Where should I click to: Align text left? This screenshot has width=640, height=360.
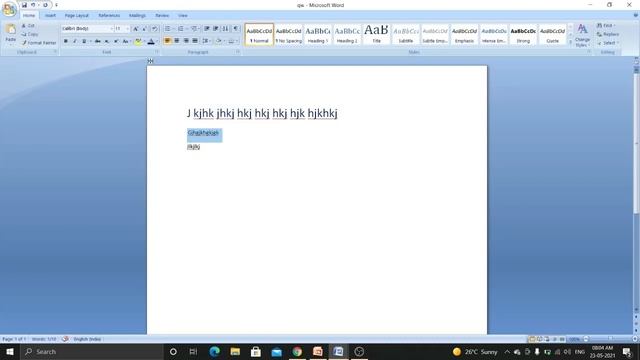[x=167, y=41]
